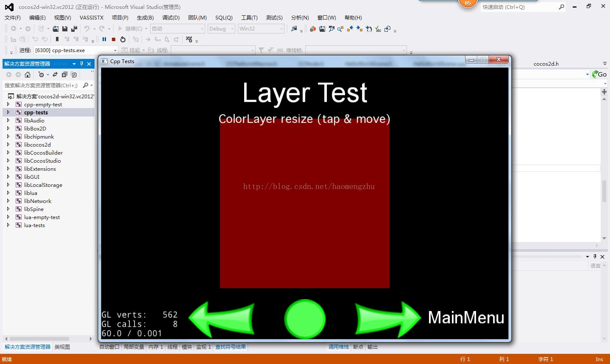Switch to the 局部变量 tab
This screenshot has height=364, width=610.
click(x=134, y=347)
